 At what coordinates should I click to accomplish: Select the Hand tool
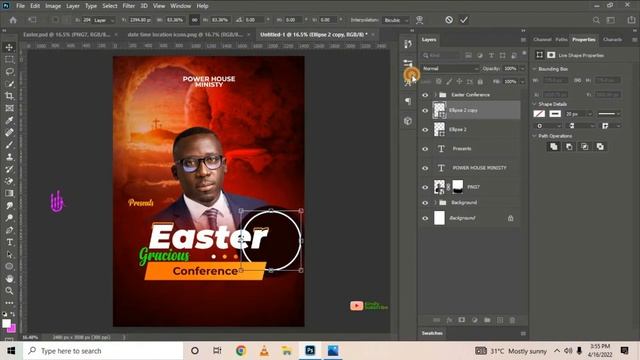9,279
